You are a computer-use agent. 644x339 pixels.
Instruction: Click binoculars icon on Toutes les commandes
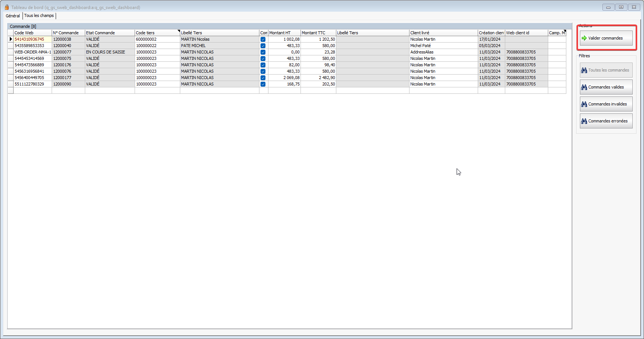pos(584,70)
